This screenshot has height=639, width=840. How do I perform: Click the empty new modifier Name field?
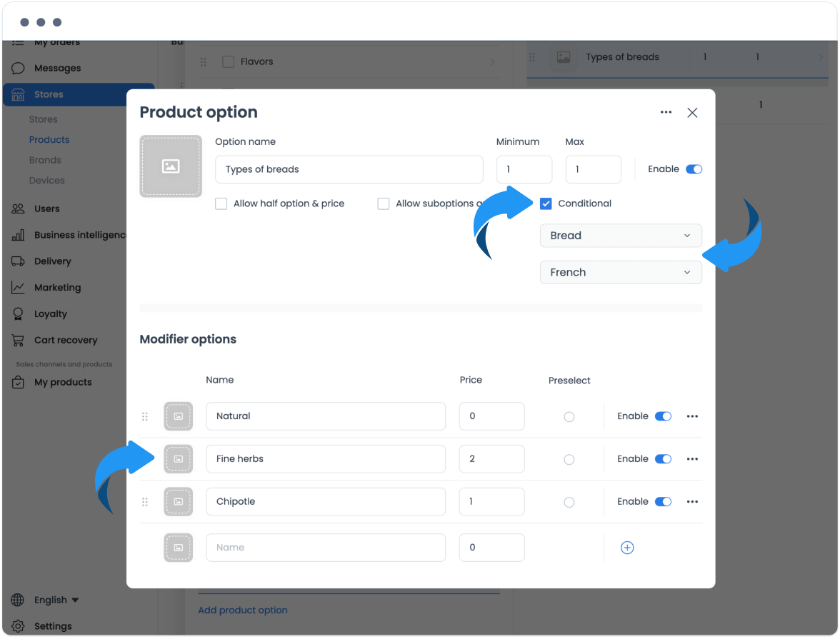[x=326, y=548]
